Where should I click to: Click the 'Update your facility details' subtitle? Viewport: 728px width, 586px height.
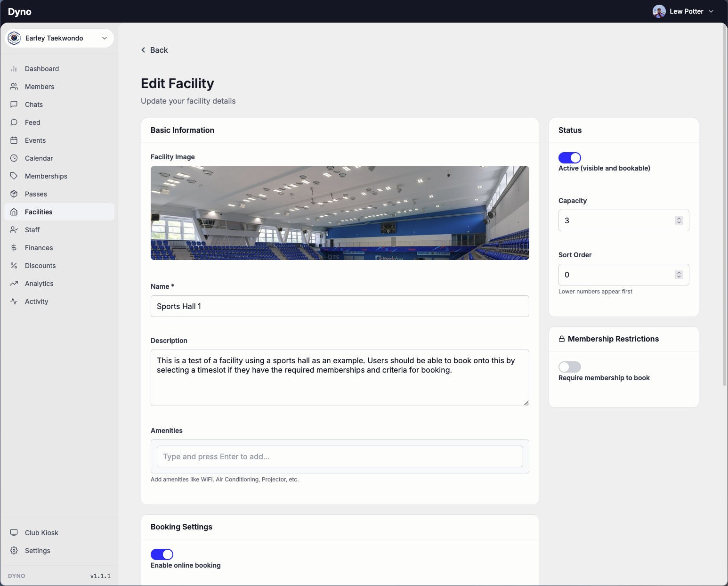point(188,101)
